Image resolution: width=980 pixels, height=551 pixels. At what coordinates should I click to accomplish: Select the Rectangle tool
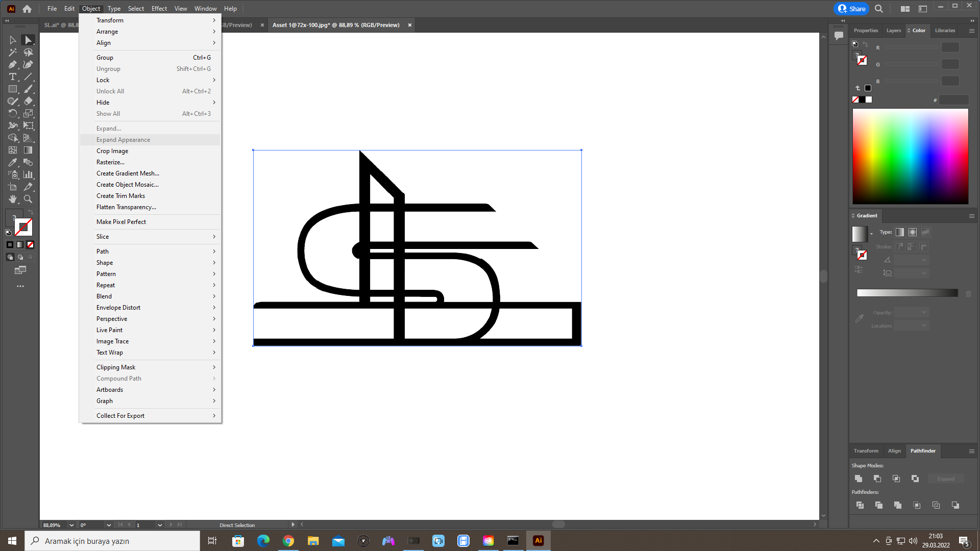click(x=13, y=88)
